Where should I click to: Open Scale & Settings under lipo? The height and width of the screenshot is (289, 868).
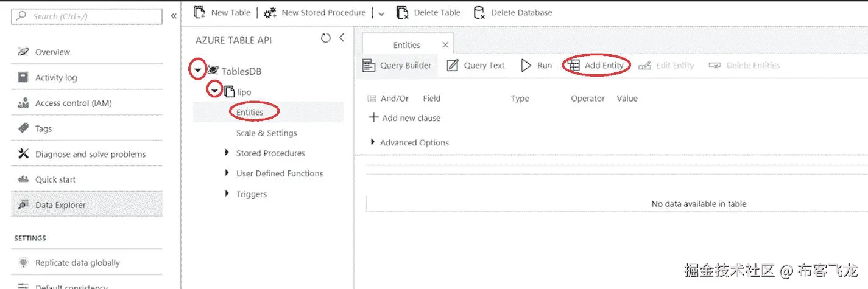pos(267,133)
